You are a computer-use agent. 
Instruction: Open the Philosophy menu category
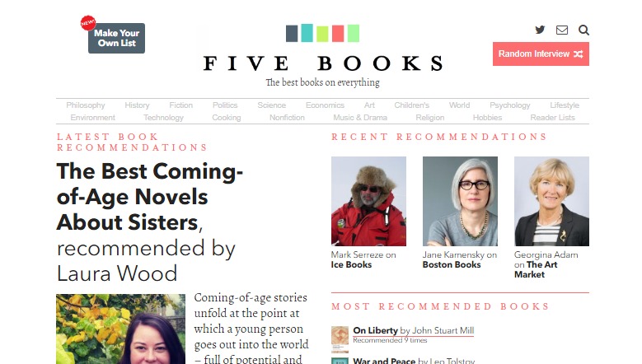86,105
